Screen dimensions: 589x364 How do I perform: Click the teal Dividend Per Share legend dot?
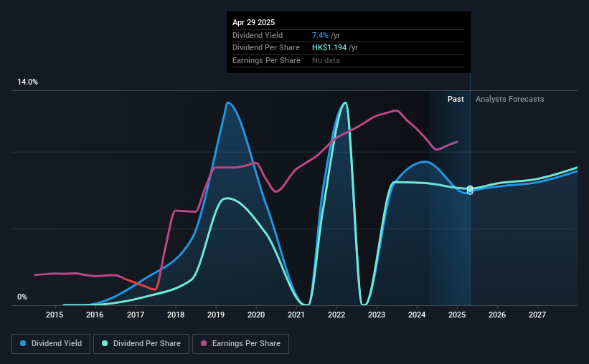click(105, 343)
